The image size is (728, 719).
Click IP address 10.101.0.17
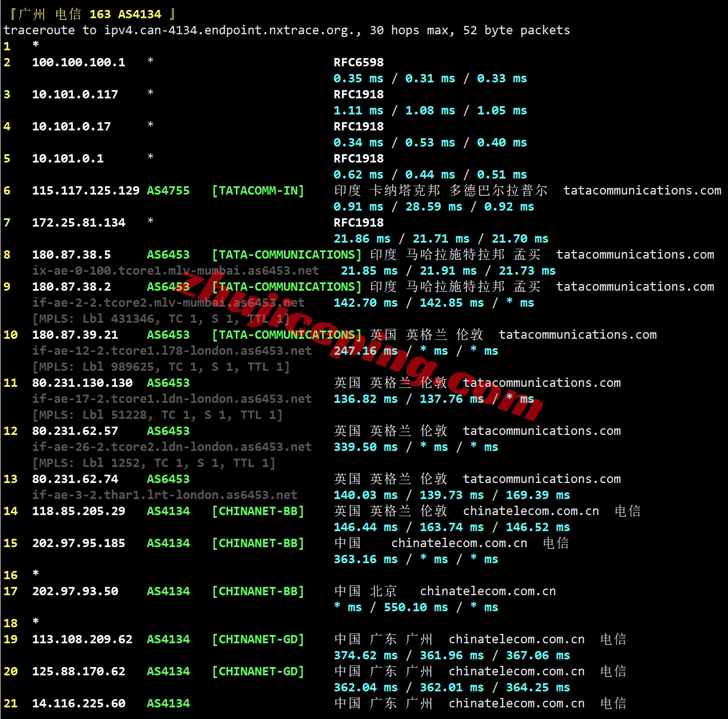[x=71, y=127]
